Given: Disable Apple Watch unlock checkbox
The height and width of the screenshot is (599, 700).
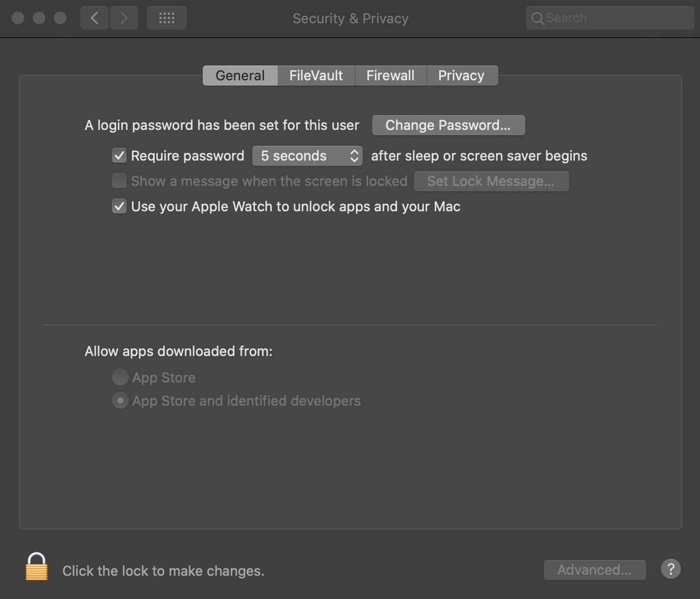Looking at the screenshot, I should pyautogui.click(x=119, y=207).
